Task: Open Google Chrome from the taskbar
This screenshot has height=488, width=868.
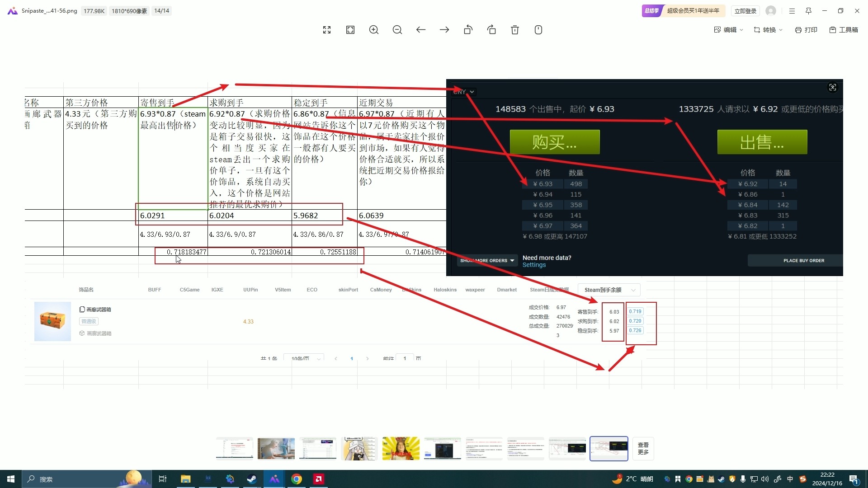Action: point(297,479)
